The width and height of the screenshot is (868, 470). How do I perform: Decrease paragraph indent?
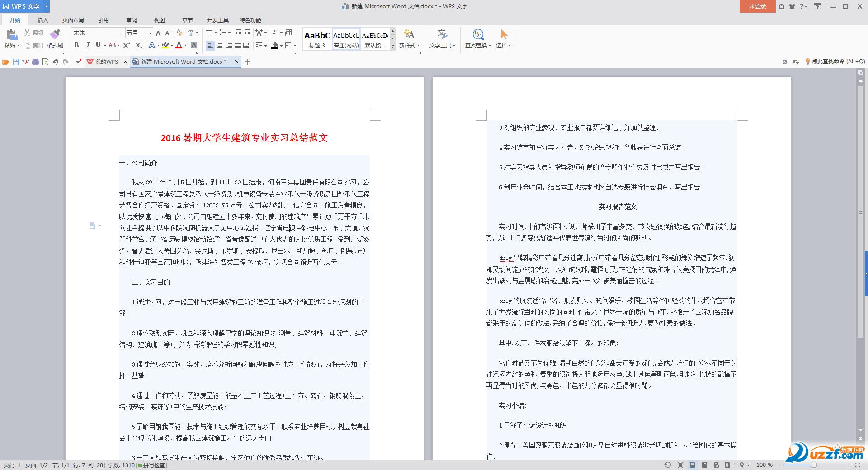[239, 33]
